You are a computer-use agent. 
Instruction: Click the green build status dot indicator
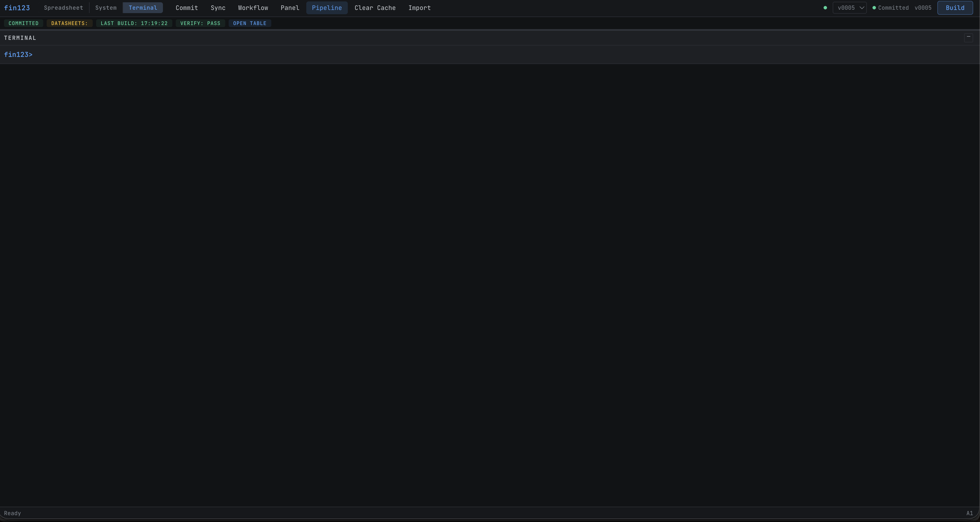pos(826,8)
